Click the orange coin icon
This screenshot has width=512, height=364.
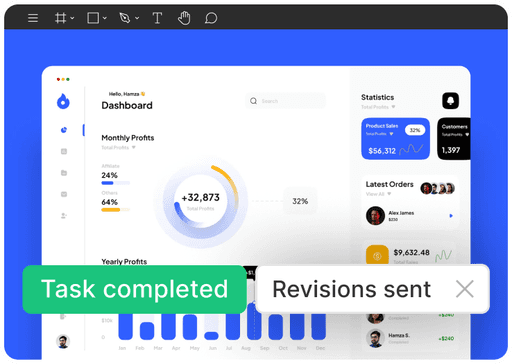tap(377, 255)
